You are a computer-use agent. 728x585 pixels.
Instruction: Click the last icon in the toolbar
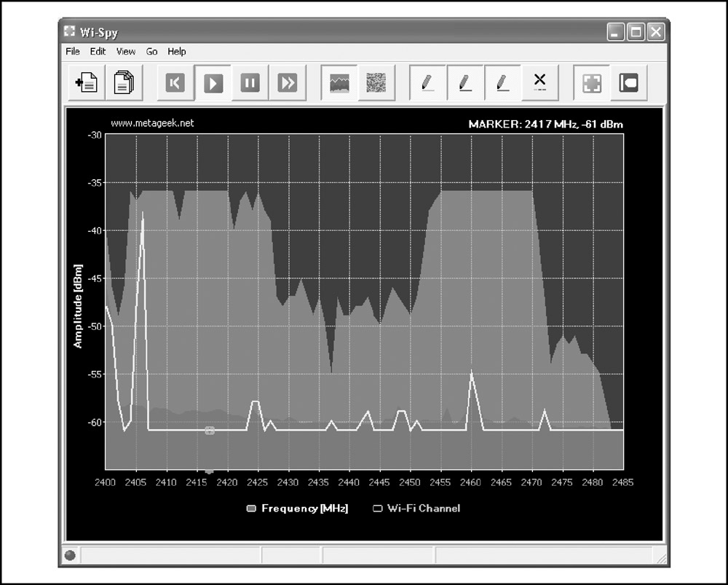pyautogui.click(x=628, y=83)
